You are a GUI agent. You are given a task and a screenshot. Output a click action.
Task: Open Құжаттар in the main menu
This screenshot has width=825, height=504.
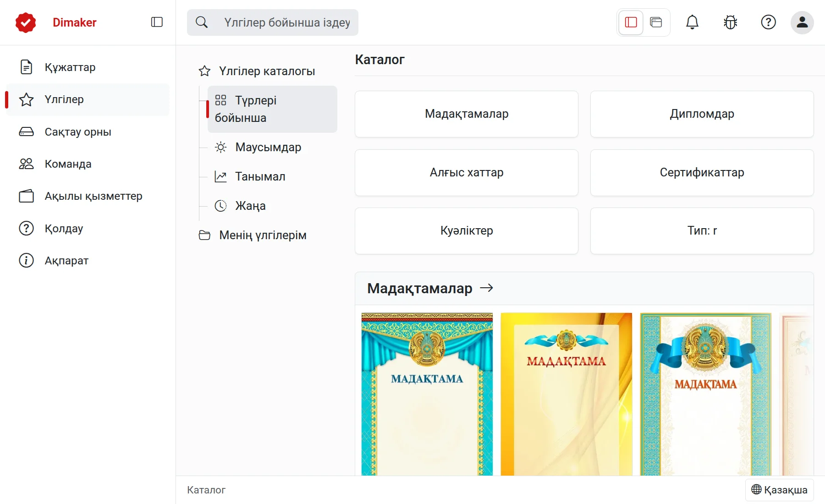[x=87, y=67]
